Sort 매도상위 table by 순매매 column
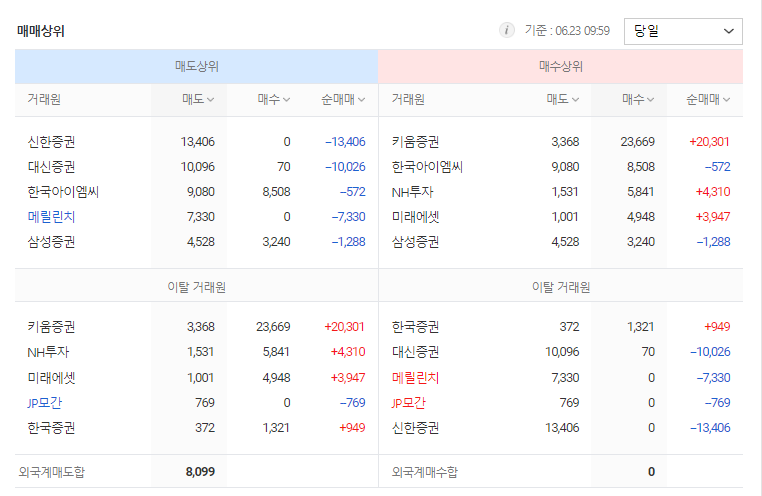This screenshot has height=496, width=762. click(343, 100)
